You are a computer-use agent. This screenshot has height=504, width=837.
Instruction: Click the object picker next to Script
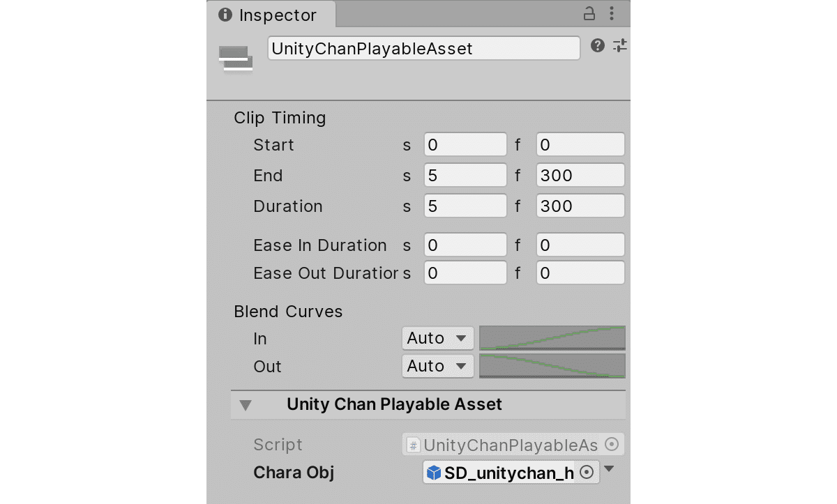click(612, 444)
